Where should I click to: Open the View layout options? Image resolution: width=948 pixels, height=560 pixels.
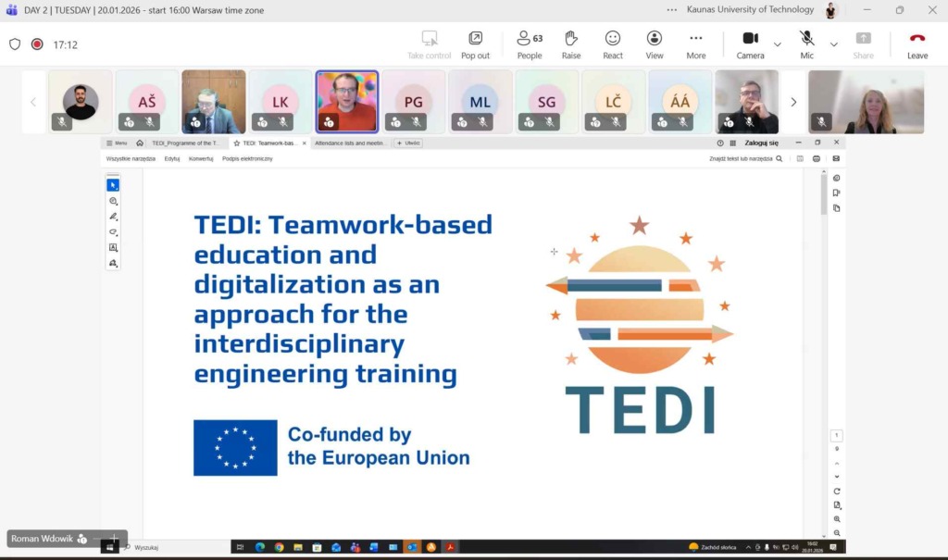[655, 44]
